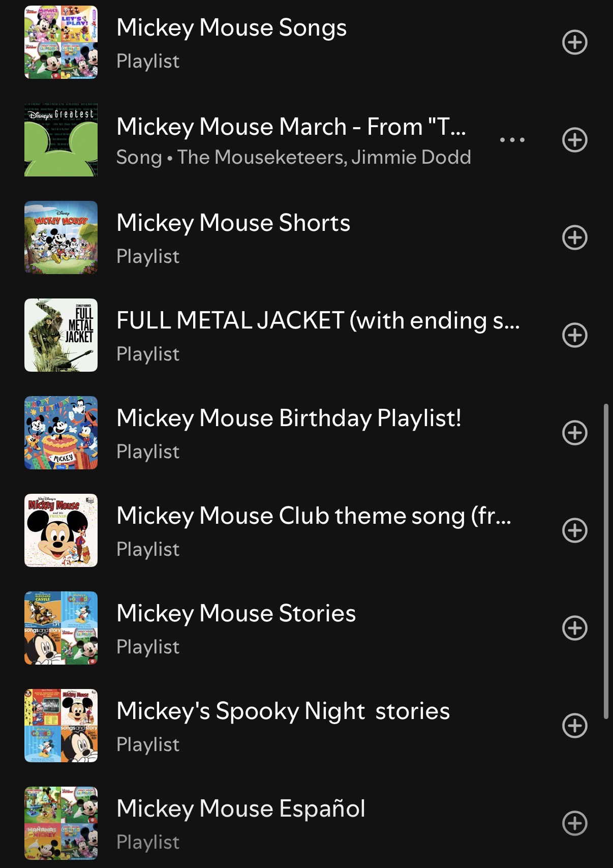Image resolution: width=613 pixels, height=868 pixels.
Task: Add Mickey Mouse Club theme song playlist
Action: coord(575,530)
